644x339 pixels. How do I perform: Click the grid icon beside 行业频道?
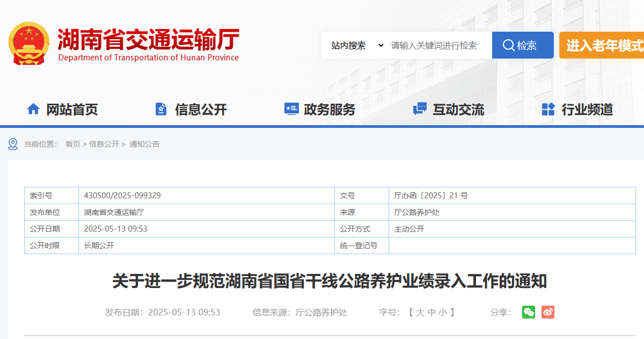(548, 110)
